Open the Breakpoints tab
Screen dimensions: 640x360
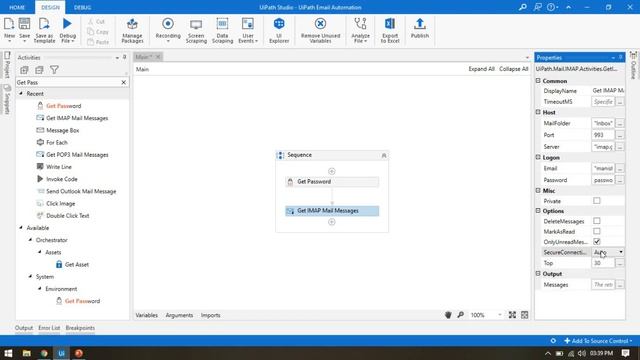80,328
